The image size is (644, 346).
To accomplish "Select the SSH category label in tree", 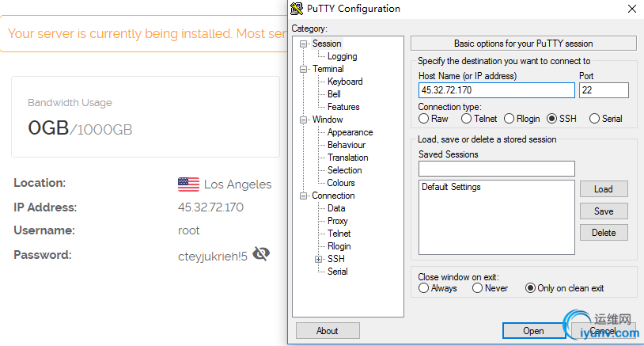I will pyautogui.click(x=336, y=259).
